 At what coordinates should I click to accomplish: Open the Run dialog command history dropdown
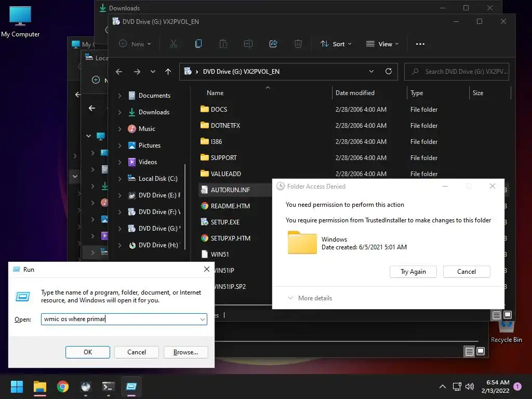tap(202, 320)
